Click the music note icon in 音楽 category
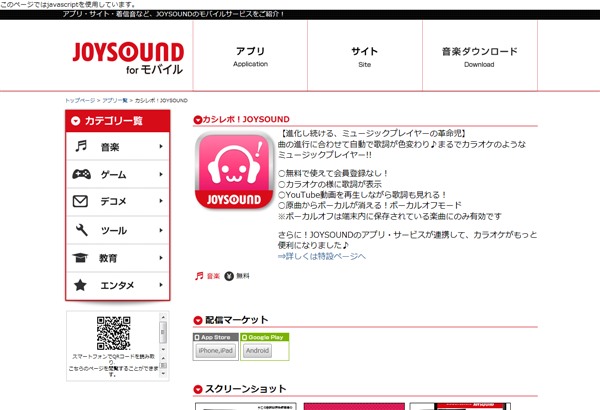The height and width of the screenshot is (410, 600). [x=81, y=146]
